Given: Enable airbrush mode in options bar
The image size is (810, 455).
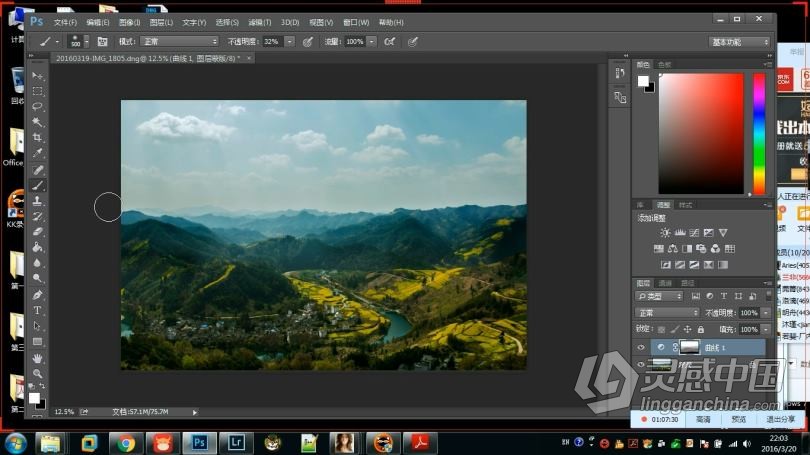Looking at the screenshot, I should [x=390, y=42].
